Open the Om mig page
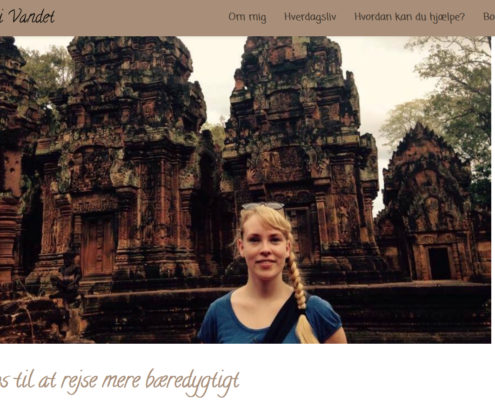Screen dimensions: 495x400 (x=247, y=17)
